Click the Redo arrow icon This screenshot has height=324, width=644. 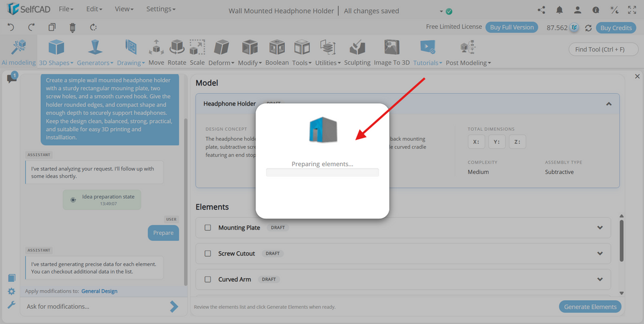31,28
